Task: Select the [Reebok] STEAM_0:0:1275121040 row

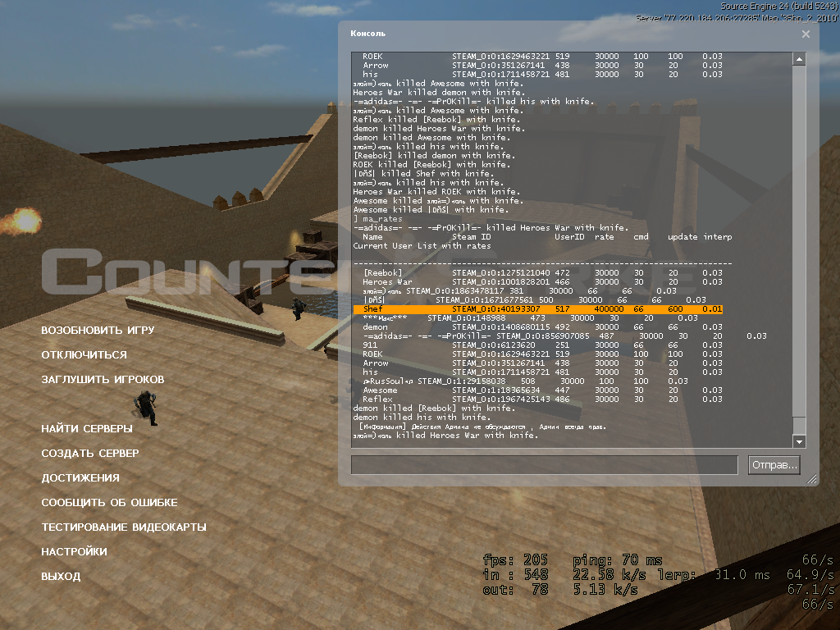Action: pos(542,272)
